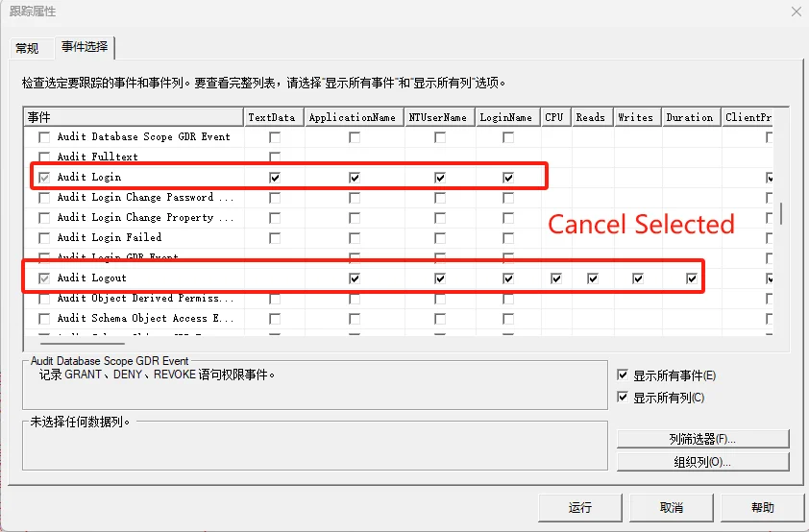Uncheck NTUserName for the Audit Logout row

440,278
